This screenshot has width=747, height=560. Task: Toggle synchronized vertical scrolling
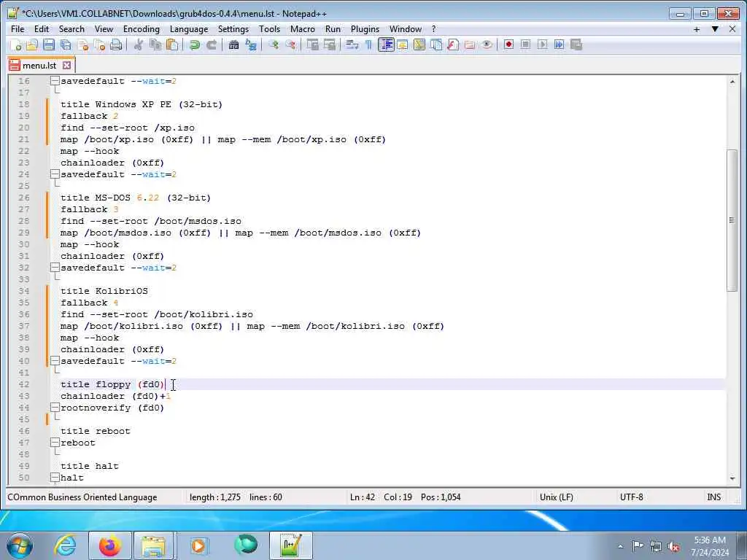[312, 44]
